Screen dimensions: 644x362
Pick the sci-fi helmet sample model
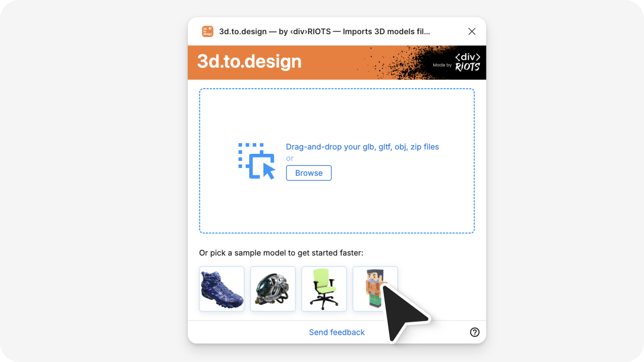[273, 289]
